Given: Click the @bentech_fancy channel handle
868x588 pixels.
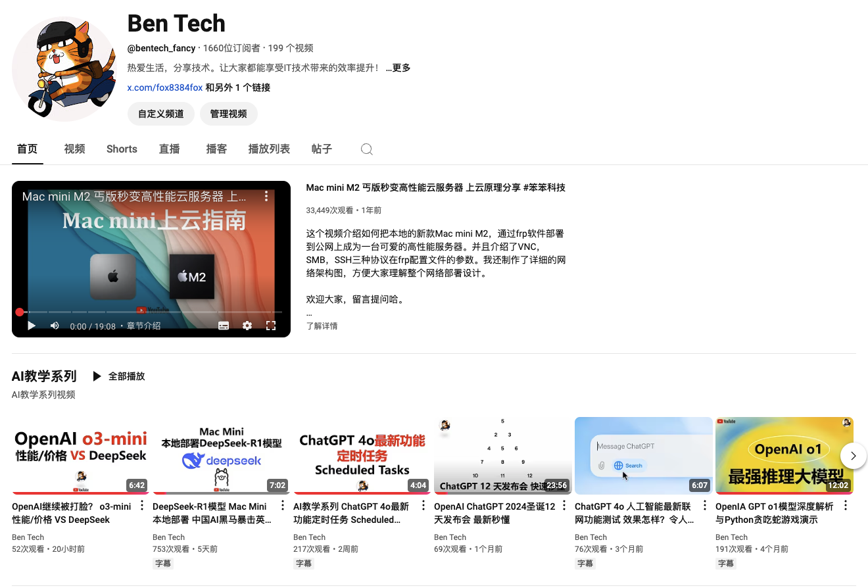Looking at the screenshot, I should point(161,48).
